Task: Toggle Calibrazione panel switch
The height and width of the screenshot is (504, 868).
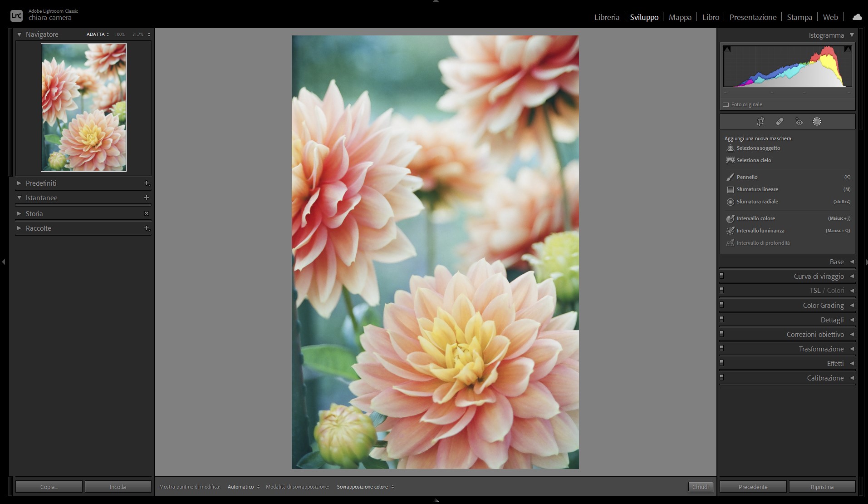Action: (722, 377)
